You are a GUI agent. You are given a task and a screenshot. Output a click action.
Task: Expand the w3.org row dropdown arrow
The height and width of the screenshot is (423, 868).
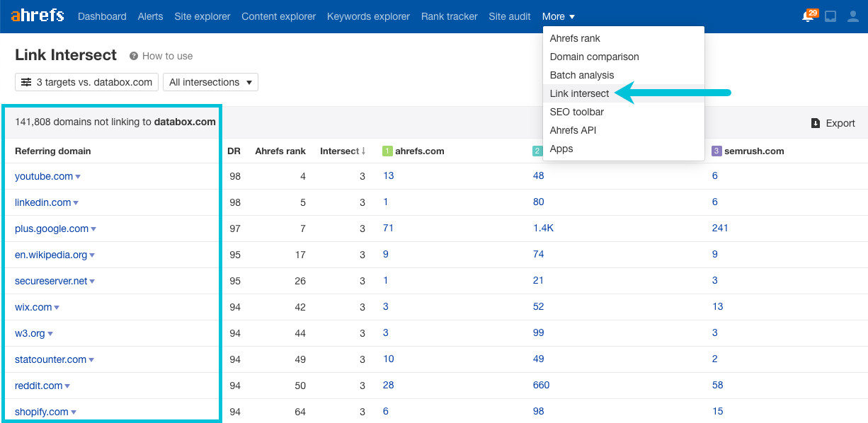pyautogui.click(x=50, y=334)
